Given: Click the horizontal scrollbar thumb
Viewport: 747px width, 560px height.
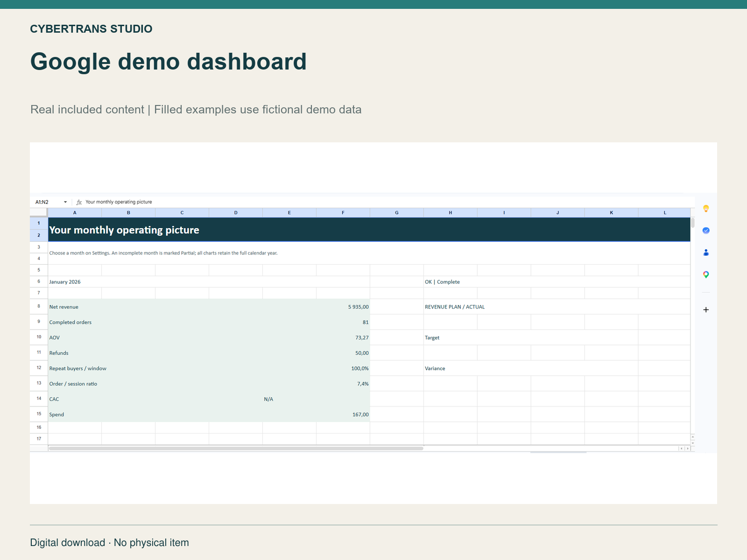Looking at the screenshot, I should pos(236,448).
